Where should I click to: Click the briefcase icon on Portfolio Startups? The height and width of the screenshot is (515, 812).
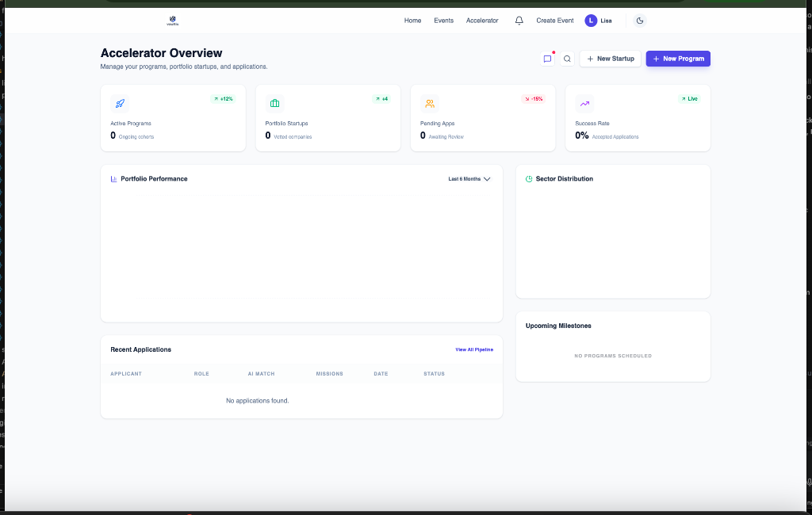[274, 104]
